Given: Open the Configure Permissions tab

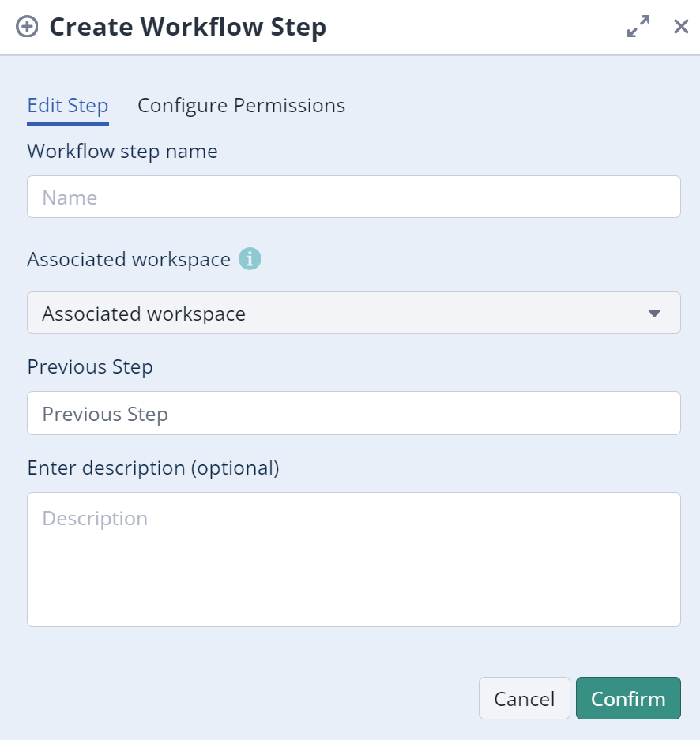Looking at the screenshot, I should point(241,106).
